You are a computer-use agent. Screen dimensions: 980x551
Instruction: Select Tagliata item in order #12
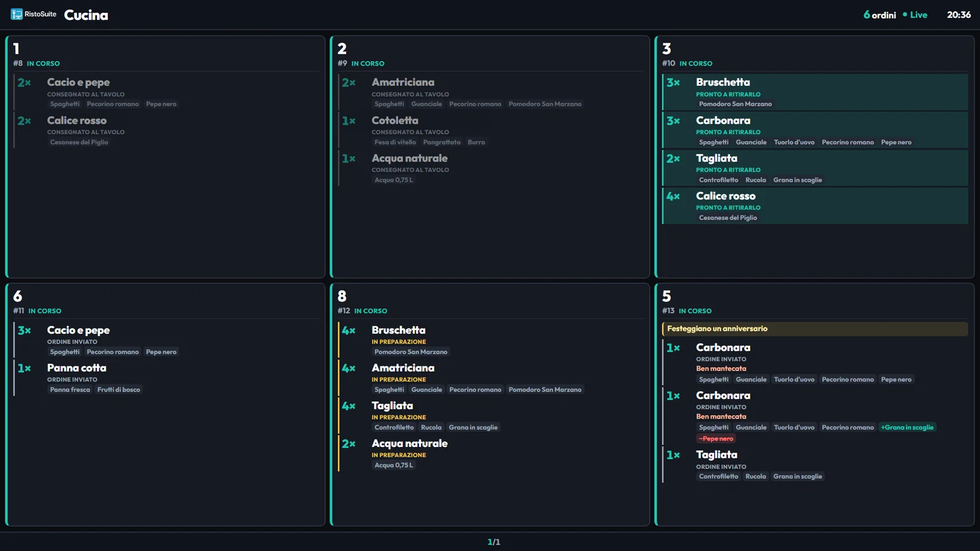pos(491,416)
